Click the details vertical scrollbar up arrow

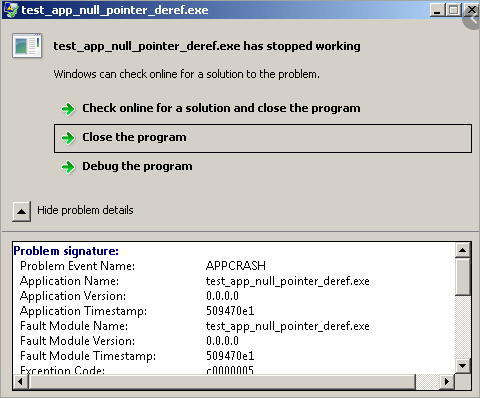coord(463,250)
